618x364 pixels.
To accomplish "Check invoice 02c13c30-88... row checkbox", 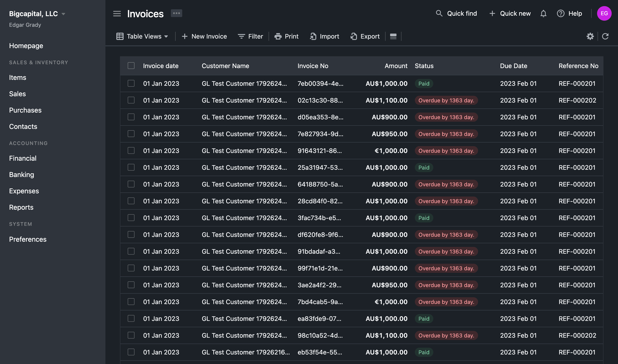I will (x=131, y=100).
